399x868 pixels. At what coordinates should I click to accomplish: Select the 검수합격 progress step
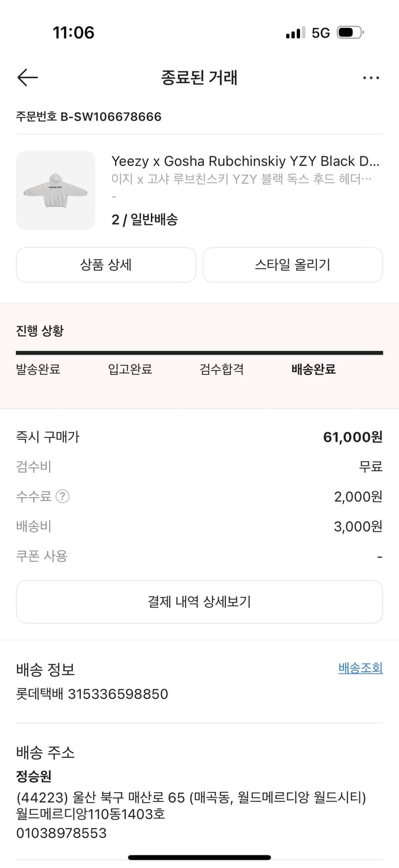tap(221, 369)
